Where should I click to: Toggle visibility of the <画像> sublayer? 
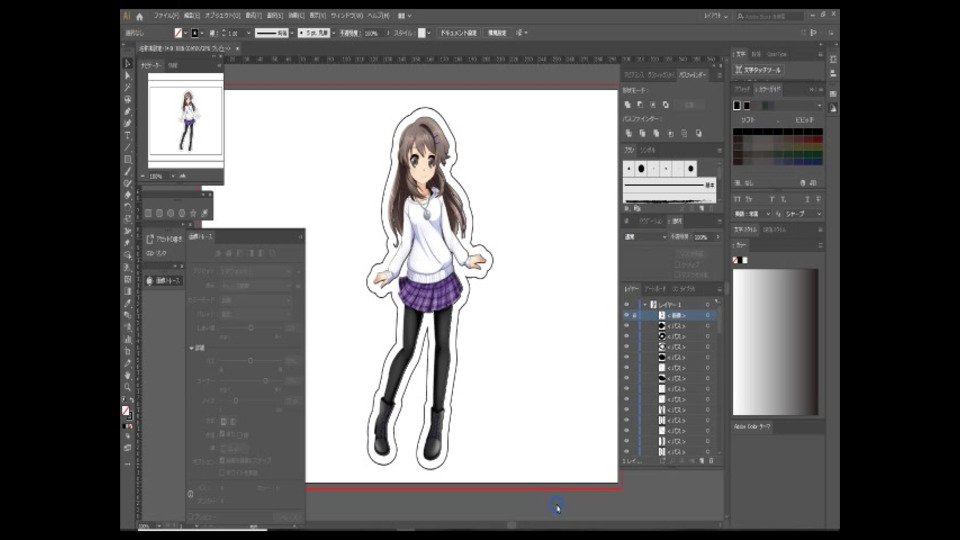[x=626, y=315]
